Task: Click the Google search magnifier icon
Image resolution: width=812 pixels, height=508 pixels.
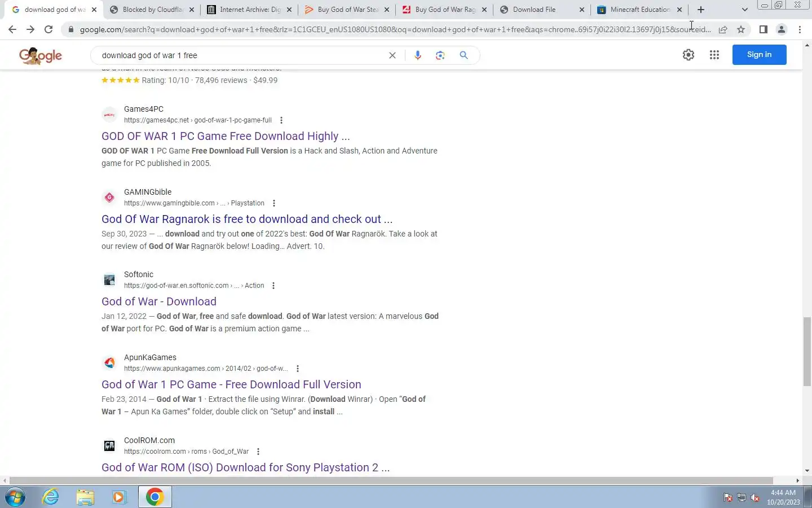Action: tap(464, 55)
